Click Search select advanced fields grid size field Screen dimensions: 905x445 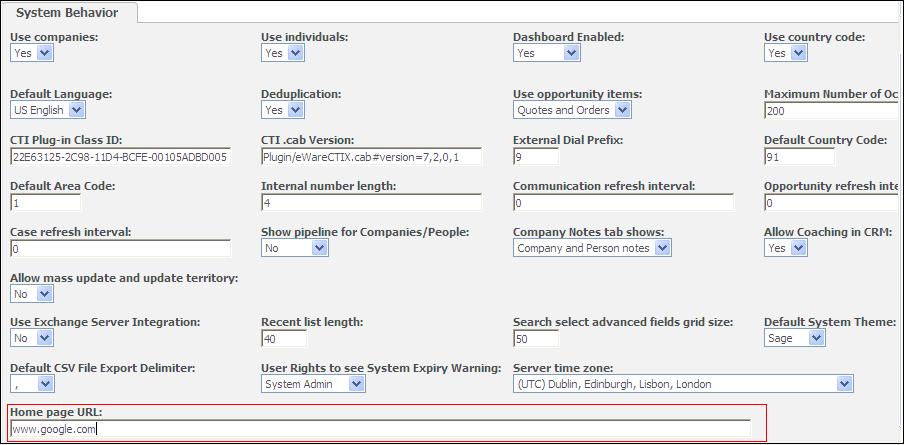point(536,339)
